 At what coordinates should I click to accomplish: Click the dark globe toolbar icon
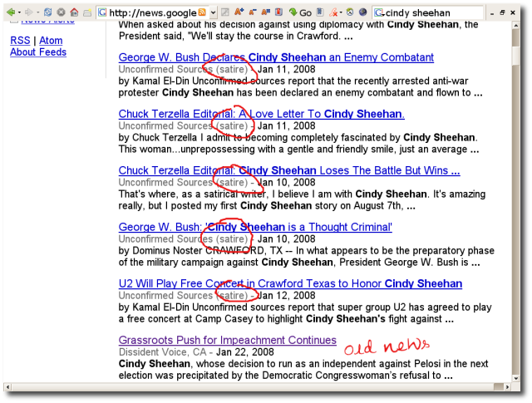(x=362, y=12)
